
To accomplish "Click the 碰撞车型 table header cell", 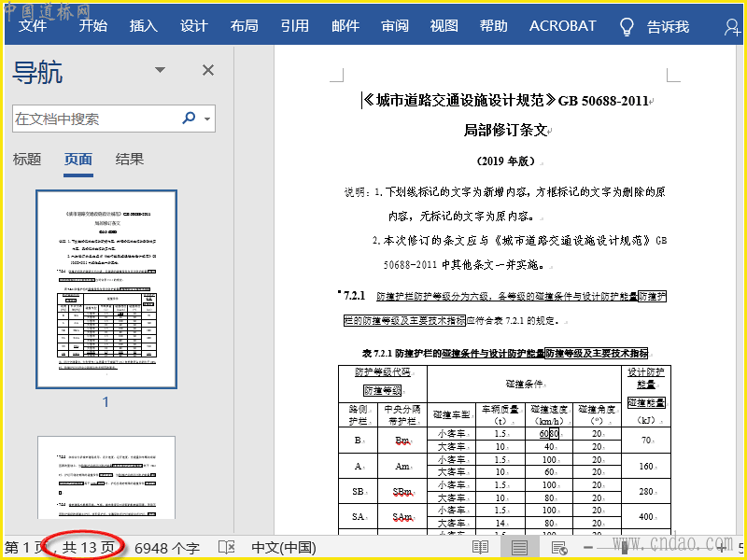I will click(451, 414).
